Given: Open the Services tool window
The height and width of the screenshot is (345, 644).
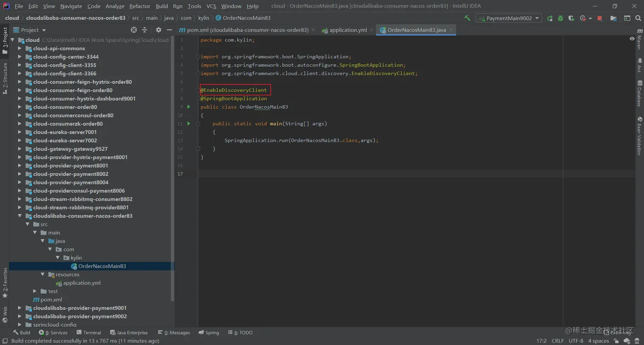Looking at the screenshot, I should pos(53,333).
